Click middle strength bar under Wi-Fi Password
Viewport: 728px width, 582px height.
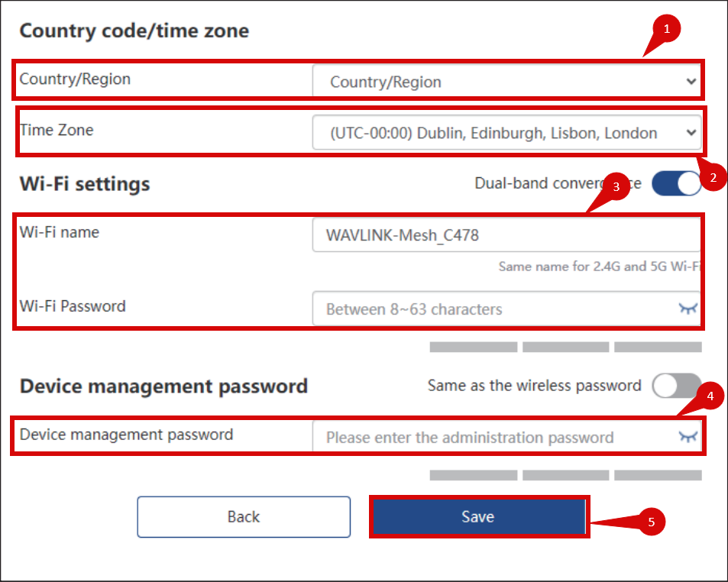(x=565, y=348)
